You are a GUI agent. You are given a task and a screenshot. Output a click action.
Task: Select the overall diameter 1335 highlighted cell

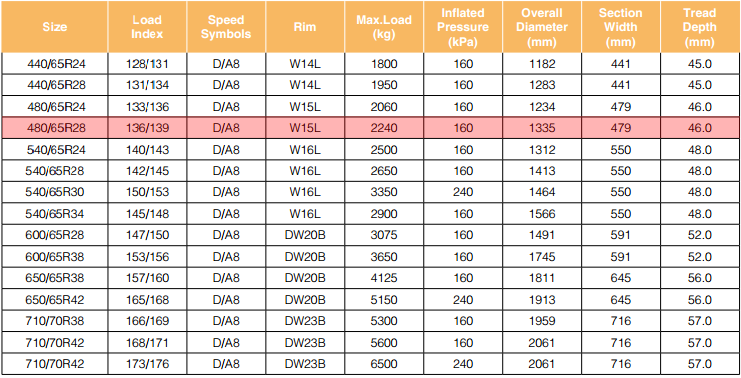(542, 128)
